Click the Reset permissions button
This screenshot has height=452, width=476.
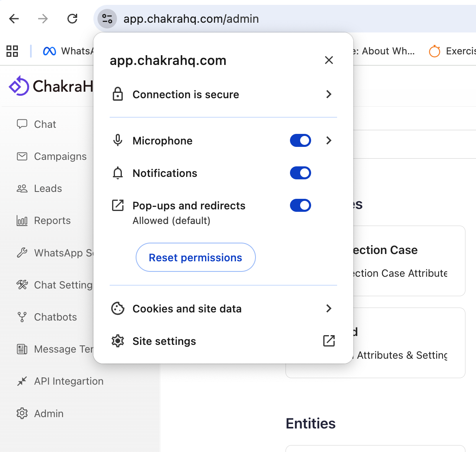point(195,257)
